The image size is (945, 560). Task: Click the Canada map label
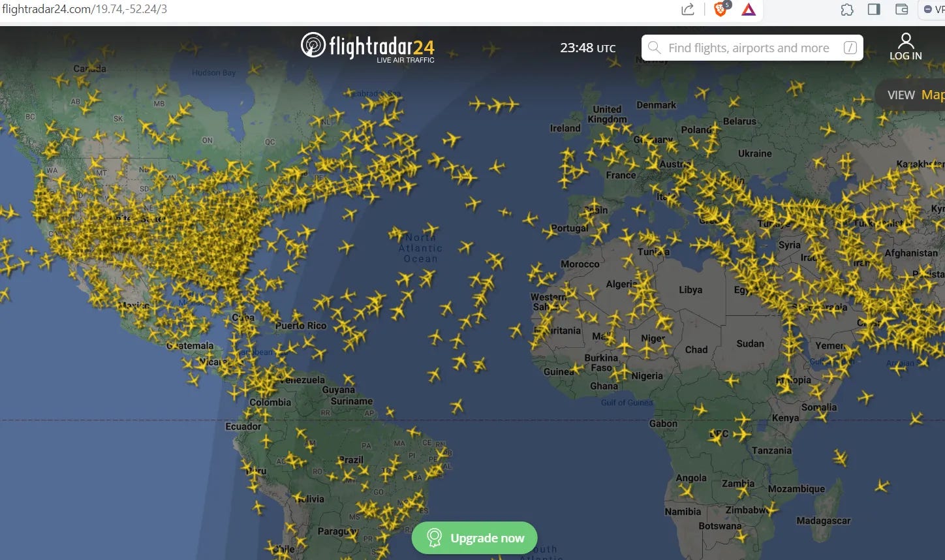pyautogui.click(x=90, y=69)
